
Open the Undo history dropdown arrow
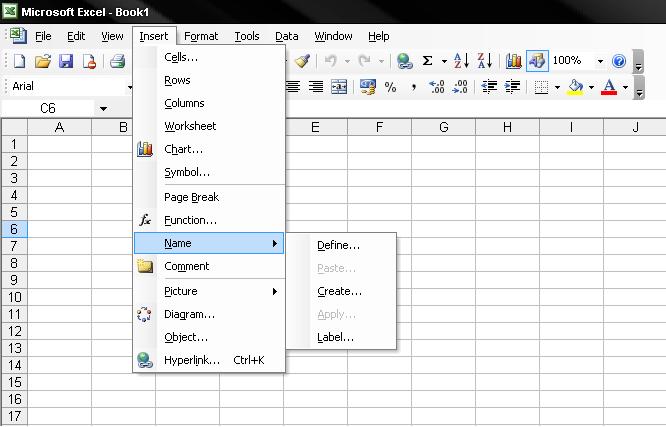point(347,62)
